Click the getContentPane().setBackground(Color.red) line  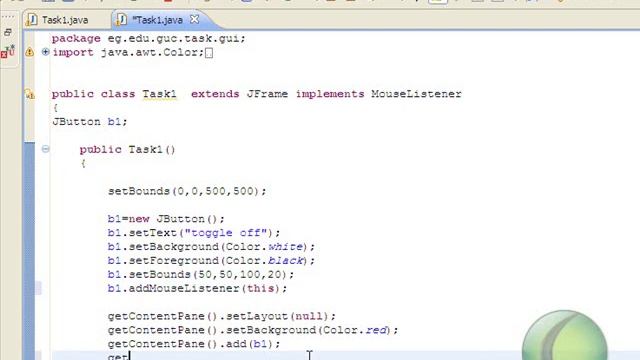[253, 330]
